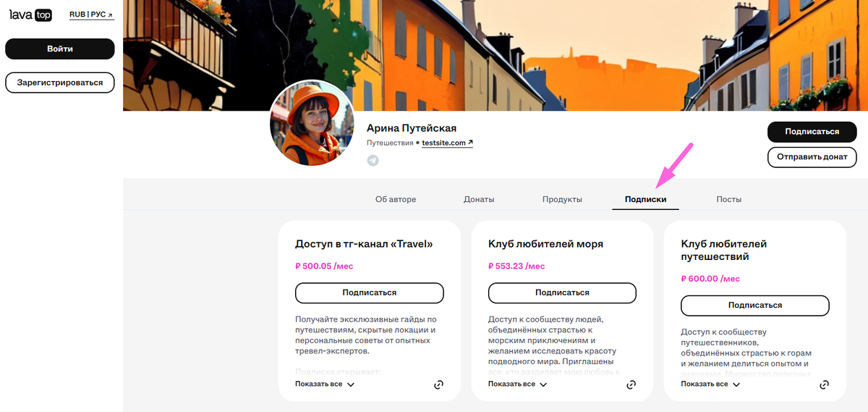Open Telegram icon under author name
Screen dimensions: 868x412
(373, 160)
